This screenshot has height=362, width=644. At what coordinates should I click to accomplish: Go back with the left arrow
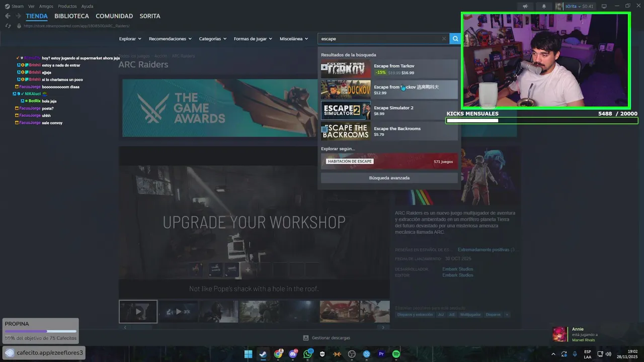[8, 16]
